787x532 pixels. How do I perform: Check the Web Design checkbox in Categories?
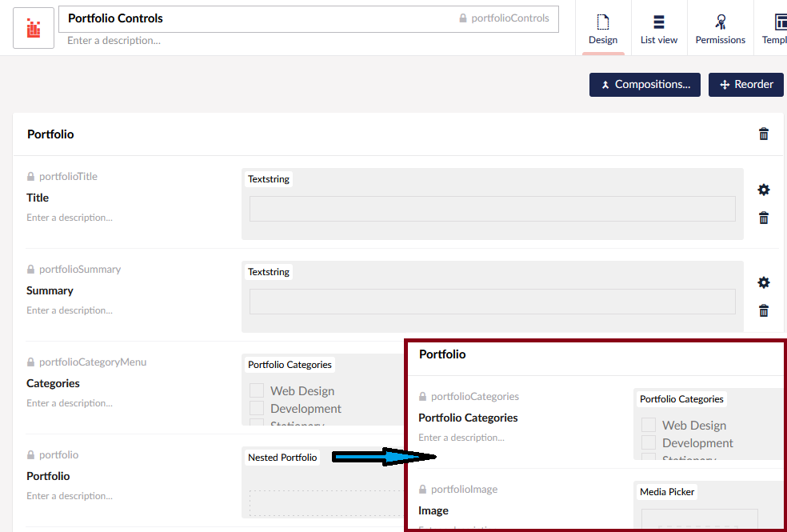[257, 390]
